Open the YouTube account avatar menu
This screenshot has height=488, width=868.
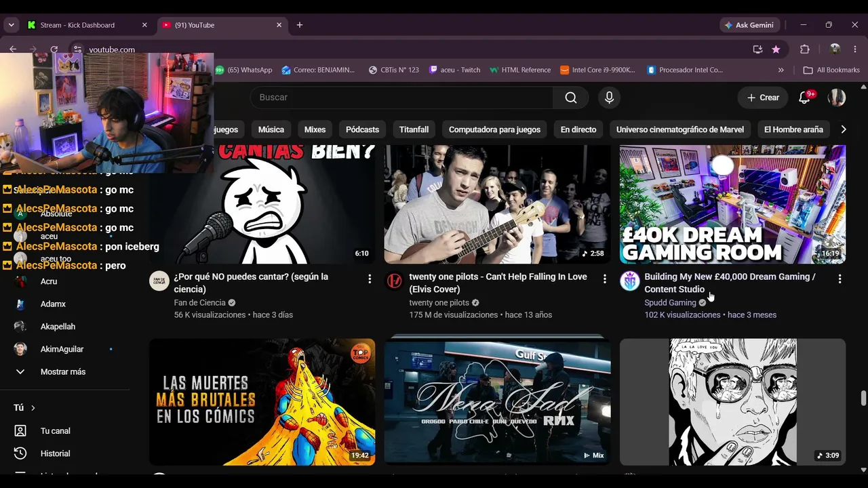(837, 98)
